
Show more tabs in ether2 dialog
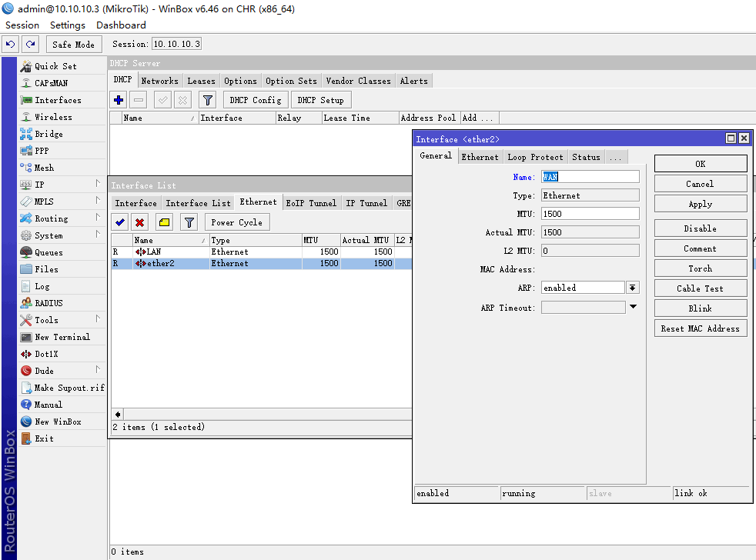[x=615, y=157]
